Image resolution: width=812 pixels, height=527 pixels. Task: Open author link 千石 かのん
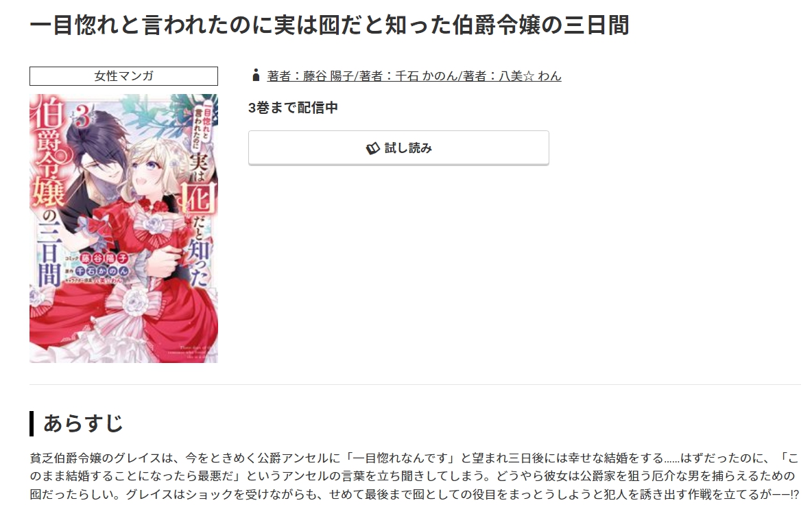tap(426, 76)
